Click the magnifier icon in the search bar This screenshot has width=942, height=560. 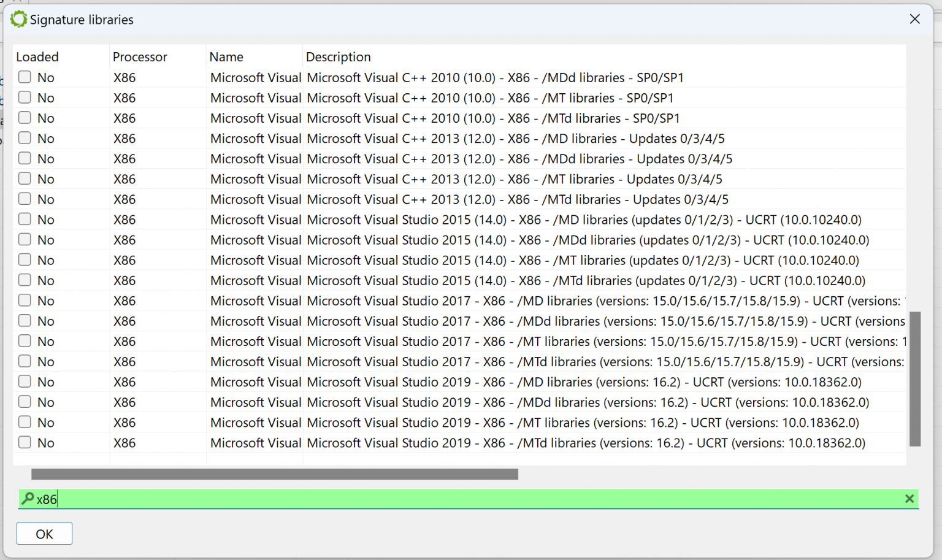[29, 499]
